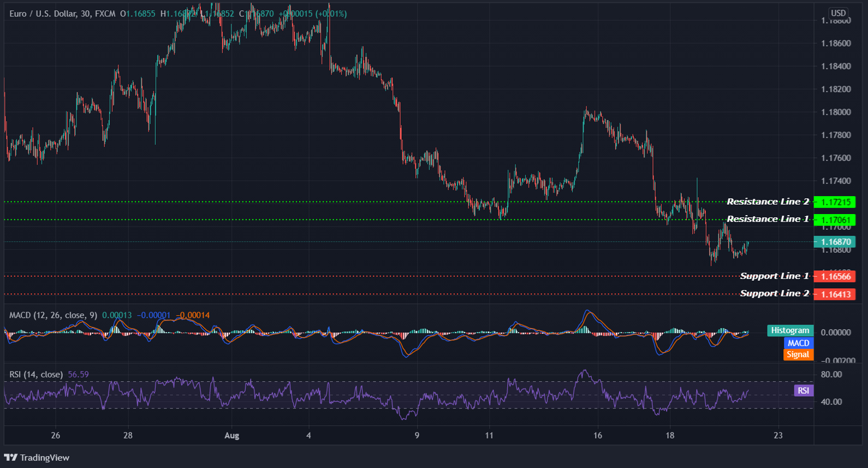
Task: Click the 1.17061 price tag
Action: pos(835,220)
